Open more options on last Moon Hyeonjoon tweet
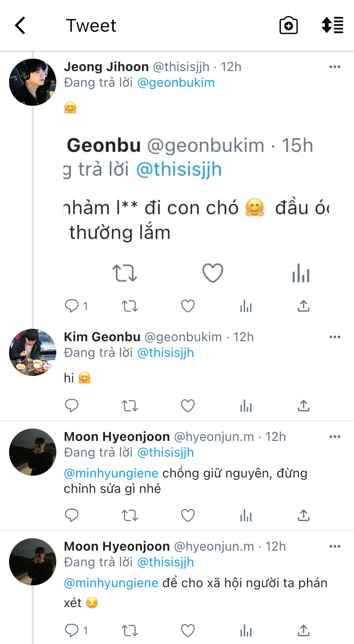This screenshot has height=644, width=354. 335,546
